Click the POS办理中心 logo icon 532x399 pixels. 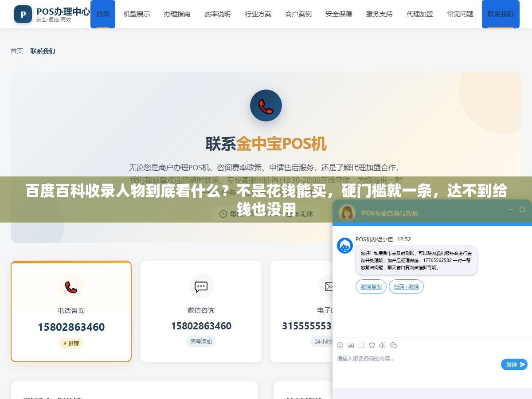[x=23, y=14]
